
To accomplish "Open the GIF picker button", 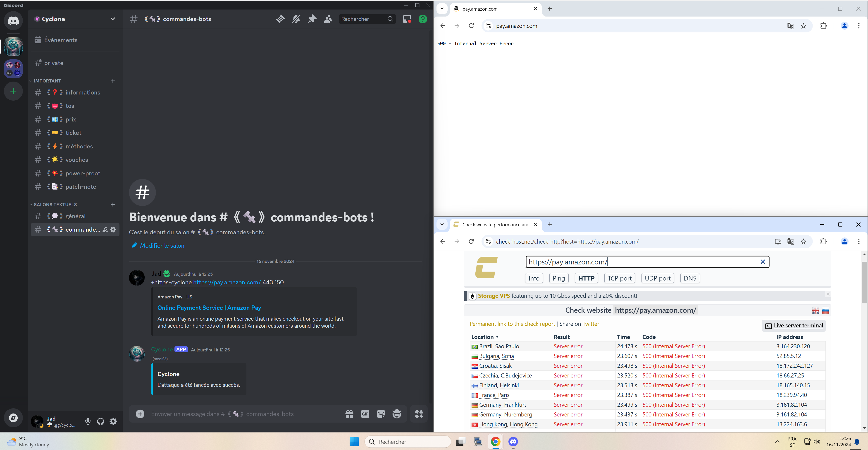I will point(365,414).
